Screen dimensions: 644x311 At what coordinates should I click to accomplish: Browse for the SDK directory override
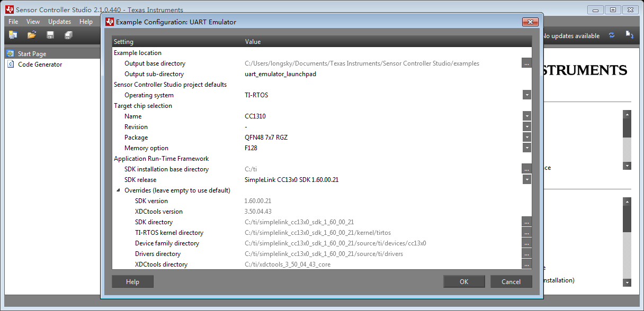coord(526,222)
